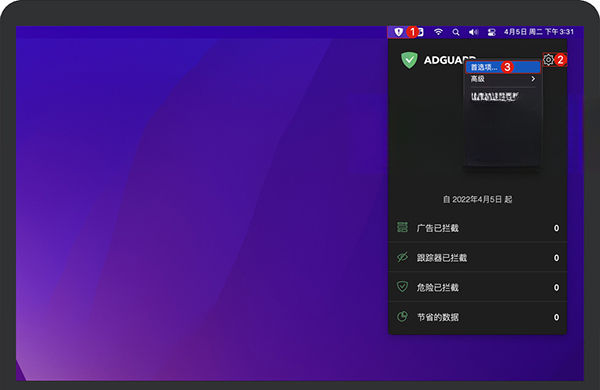Open the volume speaker menu bar icon

473,32
